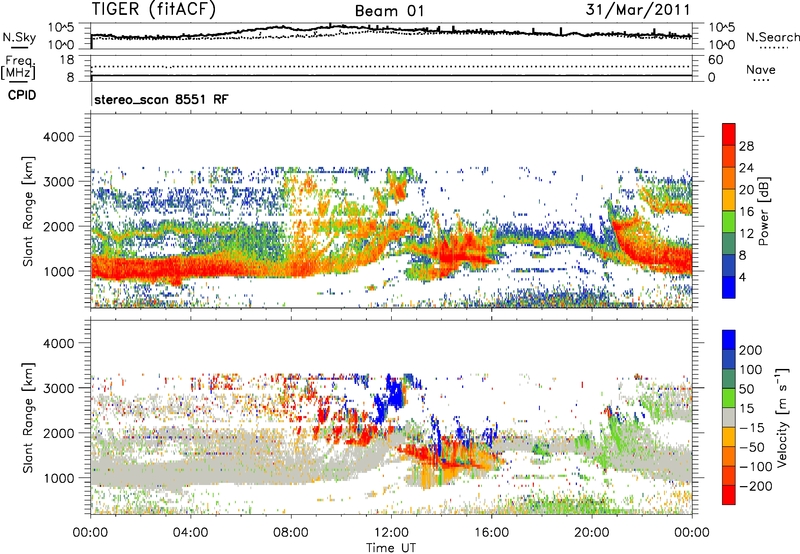Click the red bottom of the velocity color bar
Image resolution: width=800 pixels, height=554 pixels.
click(729, 495)
